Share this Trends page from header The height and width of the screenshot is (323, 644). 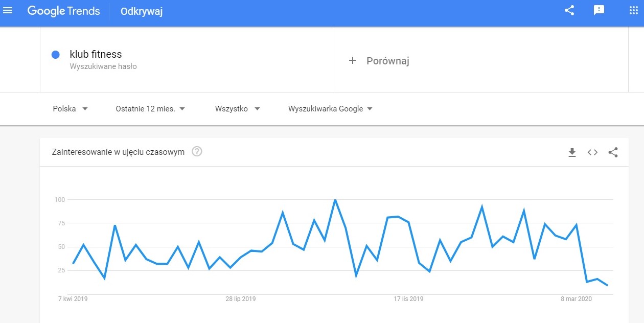569,10
